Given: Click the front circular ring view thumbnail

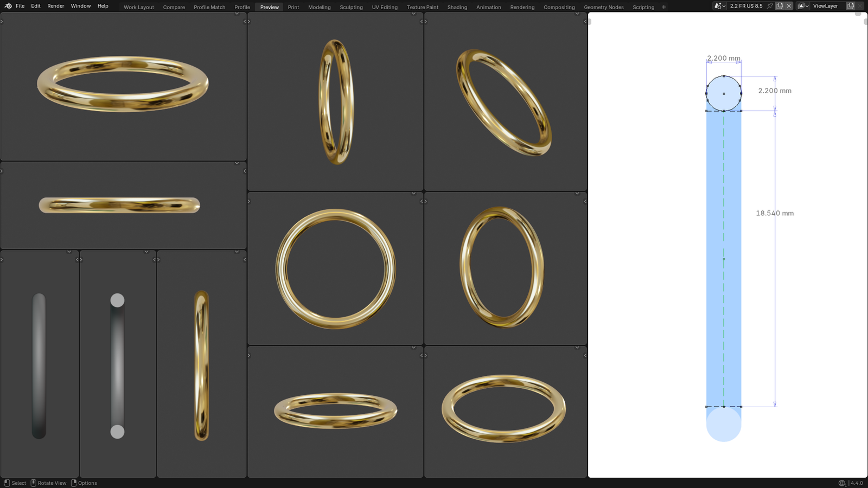Looking at the screenshot, I should [x=335, y=268].
